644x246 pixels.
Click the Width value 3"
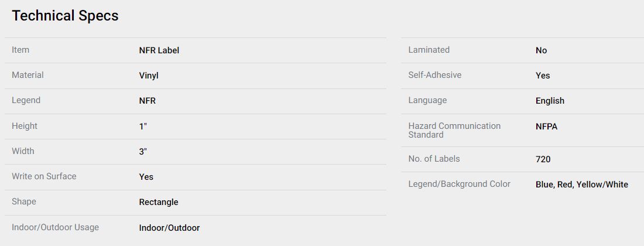tap(143, 152)
